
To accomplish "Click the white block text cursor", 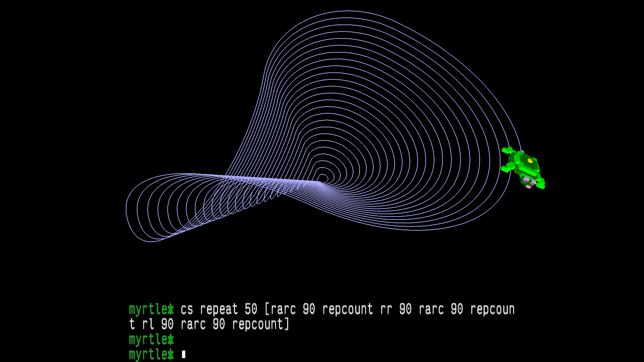I will 183,354.
